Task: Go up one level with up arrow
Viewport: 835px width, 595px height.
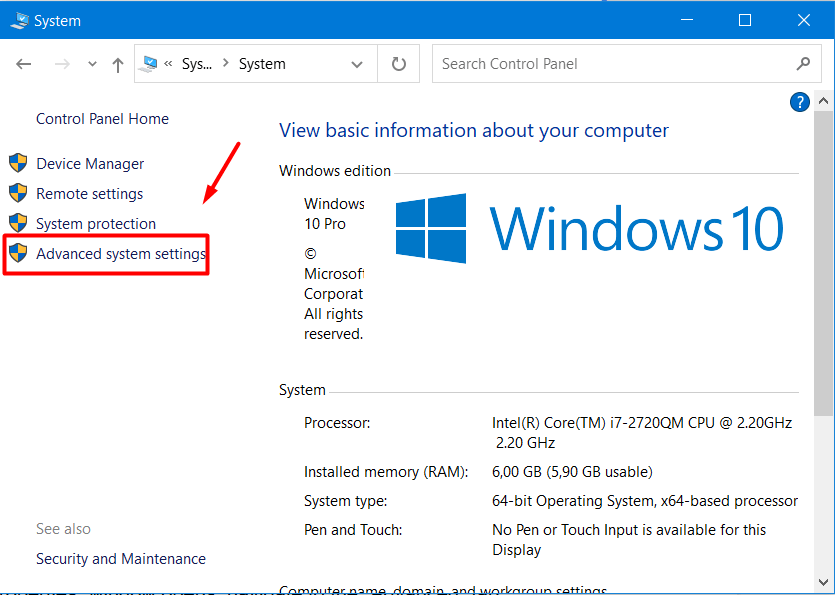Action: click(118, 65)
